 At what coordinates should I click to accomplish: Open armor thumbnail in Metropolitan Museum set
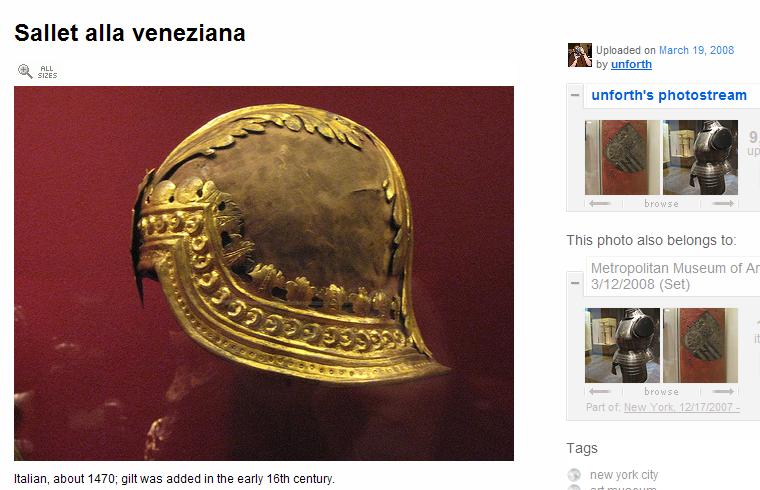click(622, 345)
